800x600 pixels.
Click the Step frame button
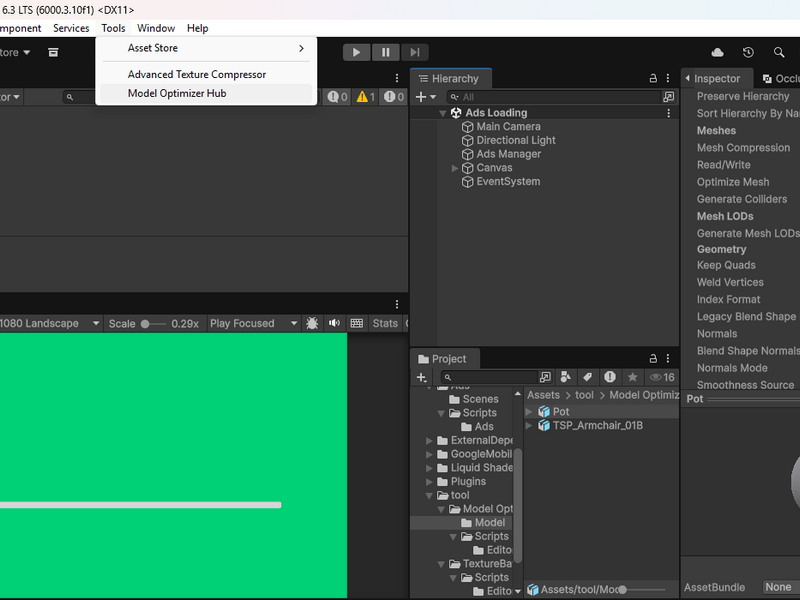point(415,52)
